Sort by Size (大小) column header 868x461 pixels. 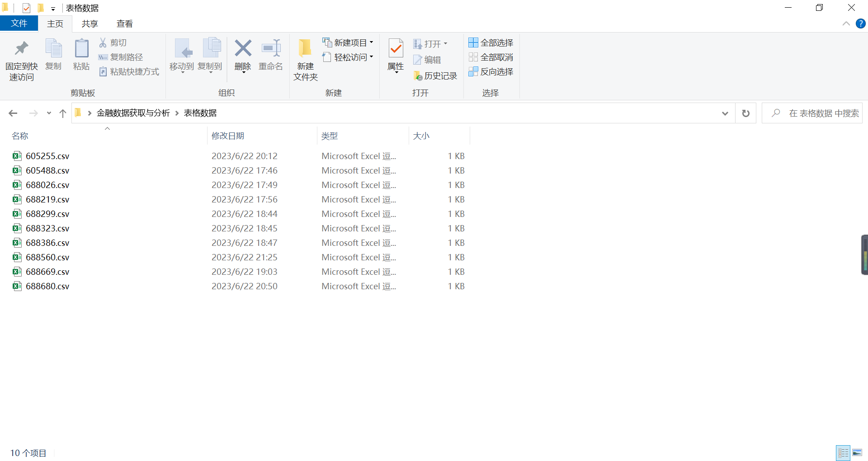(421, 136)
